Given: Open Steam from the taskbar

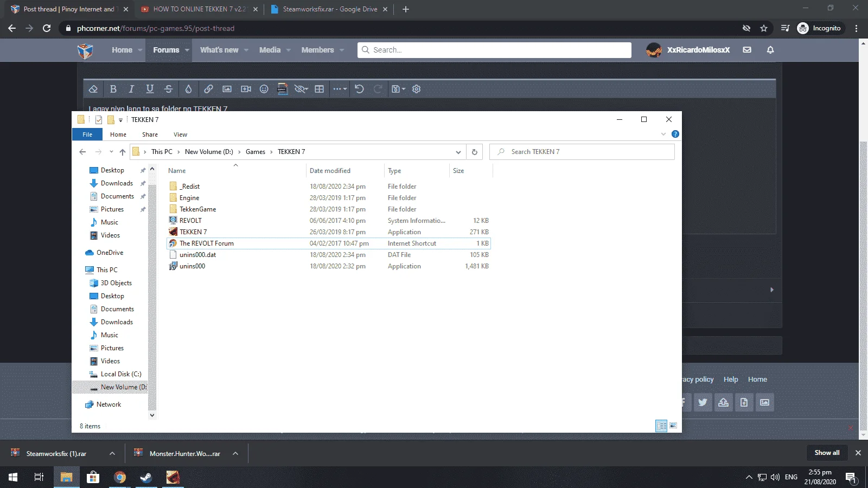Looking at the screenshot, I should (x=146, y=477).
